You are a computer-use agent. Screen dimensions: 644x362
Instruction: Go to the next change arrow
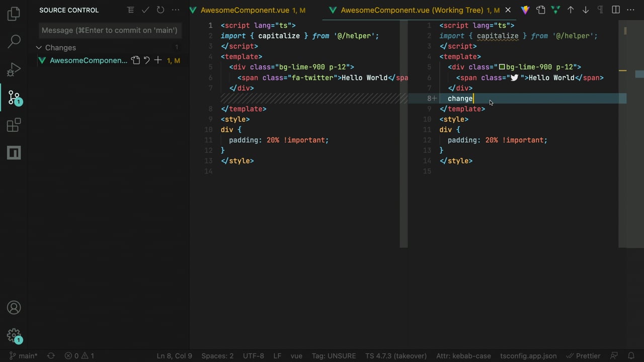586,10
